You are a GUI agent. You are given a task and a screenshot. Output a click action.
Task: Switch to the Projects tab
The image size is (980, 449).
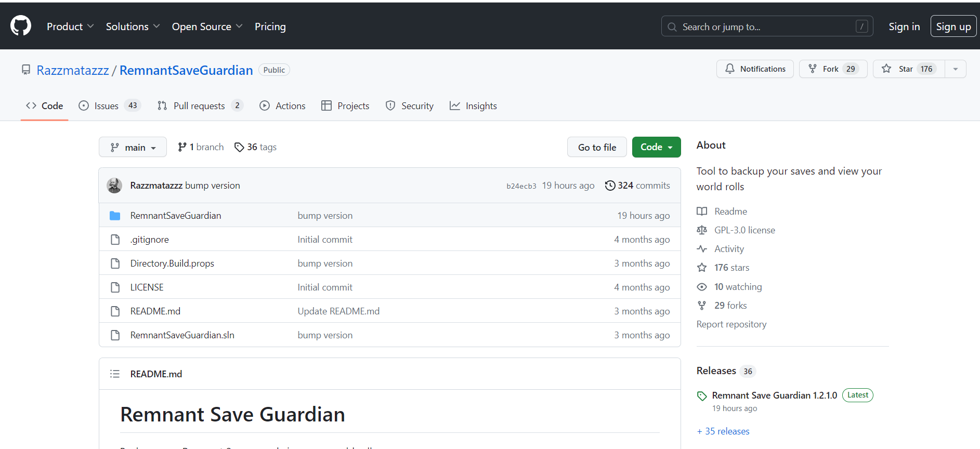[345, 105]
